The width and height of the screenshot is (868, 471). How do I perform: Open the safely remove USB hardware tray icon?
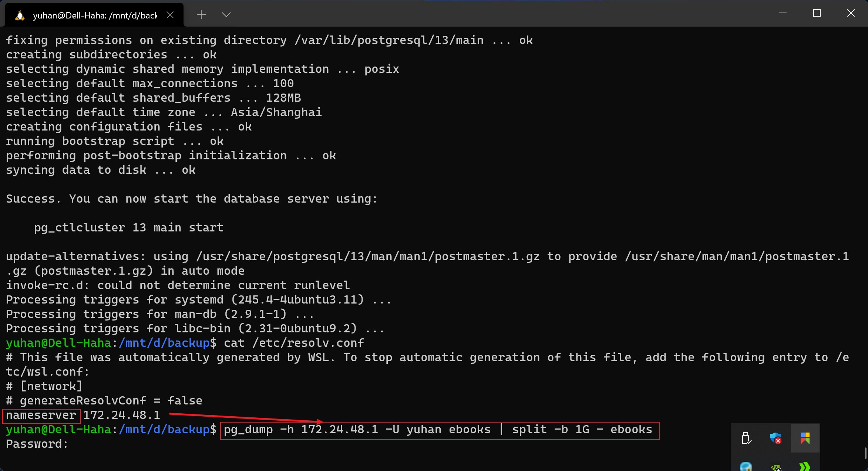tap(747, 438)
